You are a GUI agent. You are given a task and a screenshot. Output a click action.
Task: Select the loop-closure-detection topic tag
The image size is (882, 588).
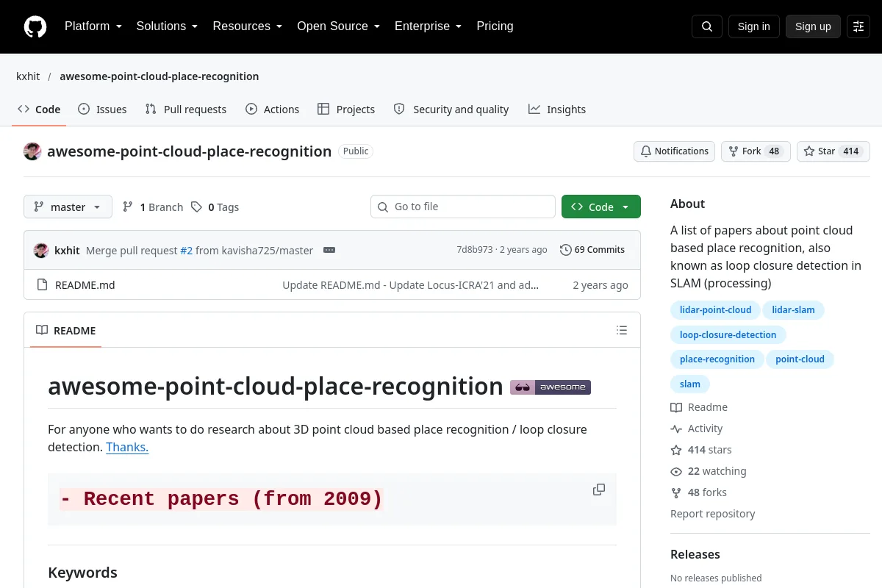(728, 335)
